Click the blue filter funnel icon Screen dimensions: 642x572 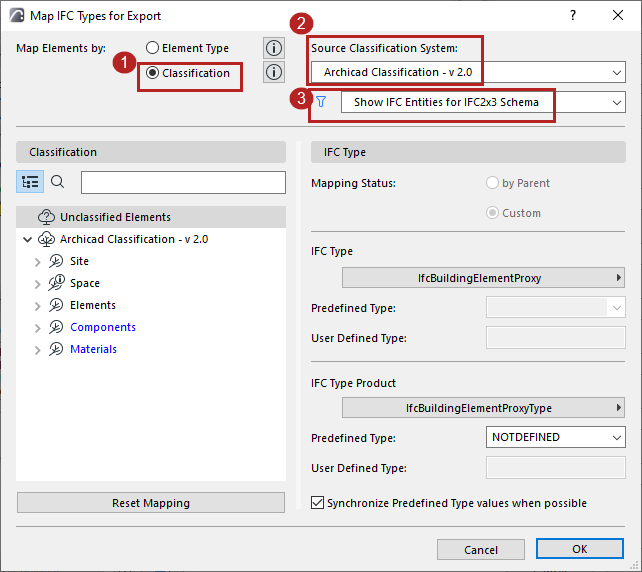(321, 102)
